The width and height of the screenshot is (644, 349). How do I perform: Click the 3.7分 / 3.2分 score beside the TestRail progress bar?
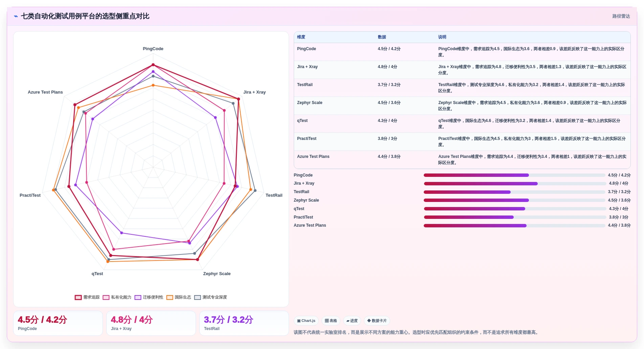pyautogui.click(x=619, y=192)
